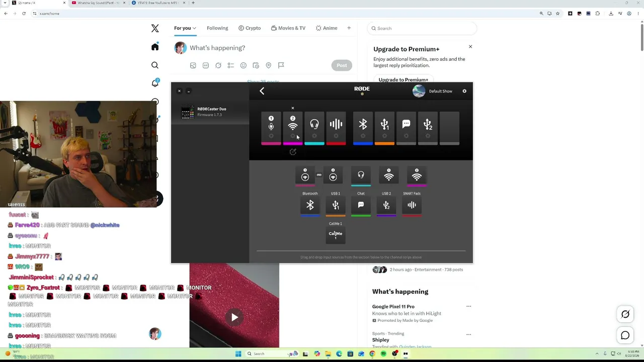
Task: Select the wireless 2 channel strip
Action: pos(293,128)
